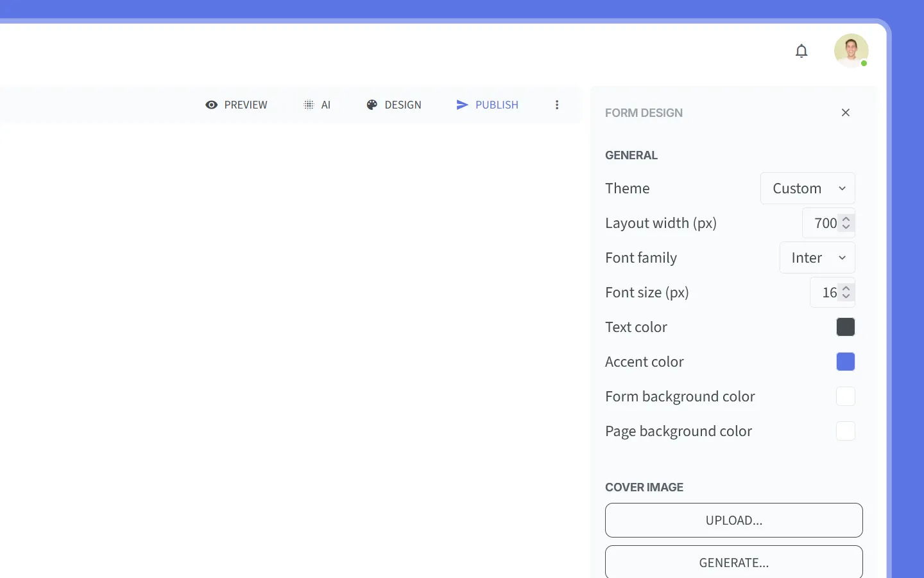The width and height of the screenshot is (924, 578).
Task: Click the Preview eye icon
Action: (212, 105)
